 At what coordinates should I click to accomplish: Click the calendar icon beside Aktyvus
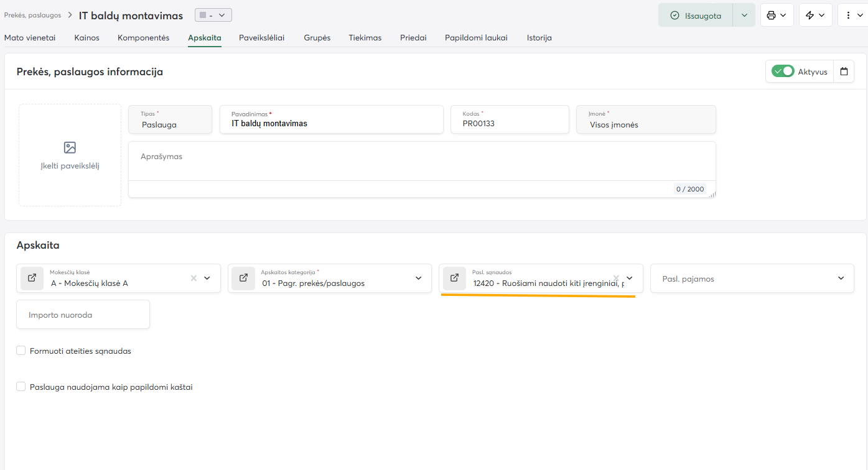click(844, 71)
